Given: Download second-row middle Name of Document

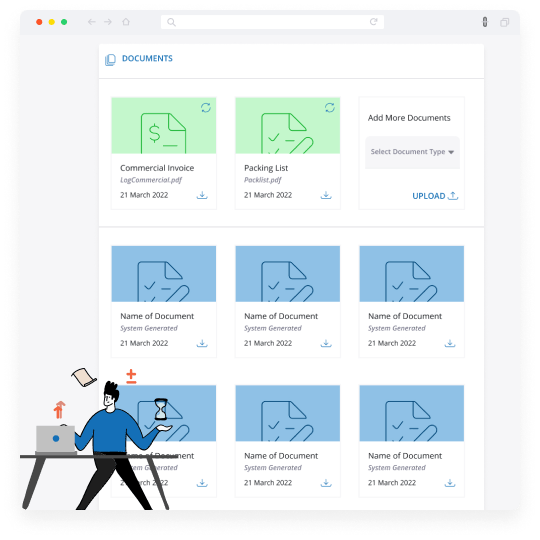Looking at the screenshot, I should click(x=326, y=483).
